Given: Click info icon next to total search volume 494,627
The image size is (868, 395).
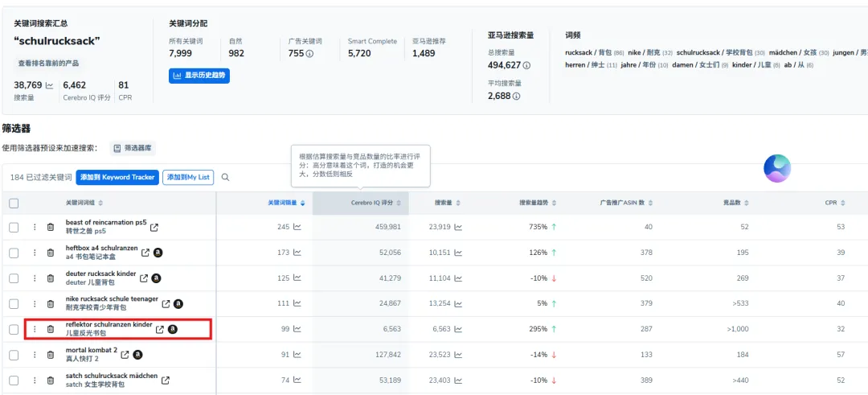Looking at the screenshot, I should (x=526, y=65).
